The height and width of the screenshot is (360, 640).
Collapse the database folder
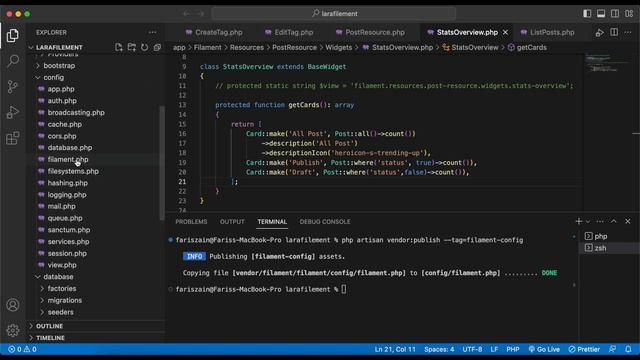click(x=58, y=276)
